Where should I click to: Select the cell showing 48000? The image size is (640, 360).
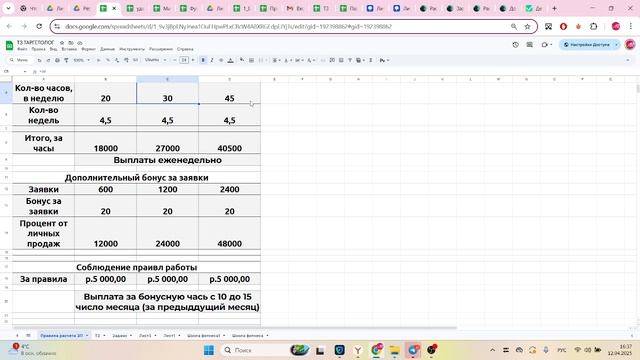click(229, 233)
